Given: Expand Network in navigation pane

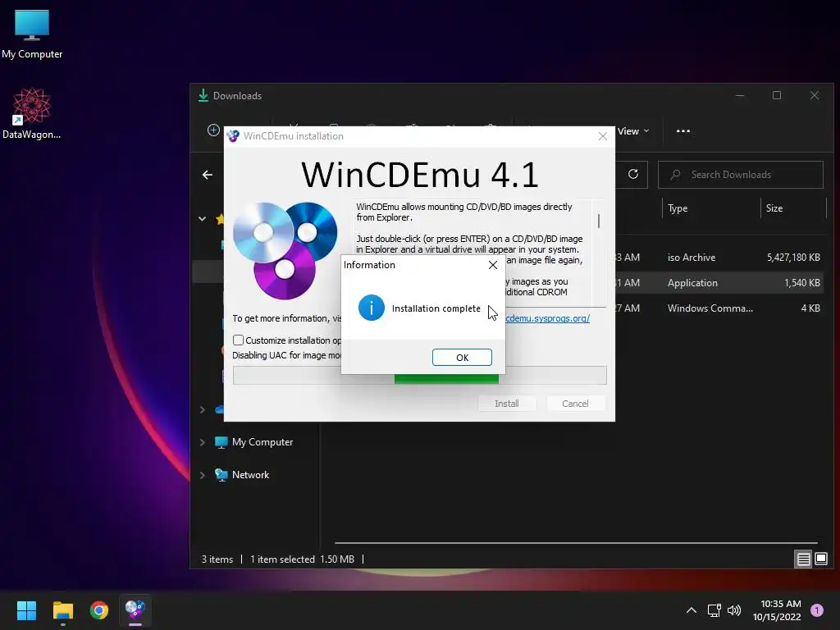Looking at the screenshot, I should point(203,475).
